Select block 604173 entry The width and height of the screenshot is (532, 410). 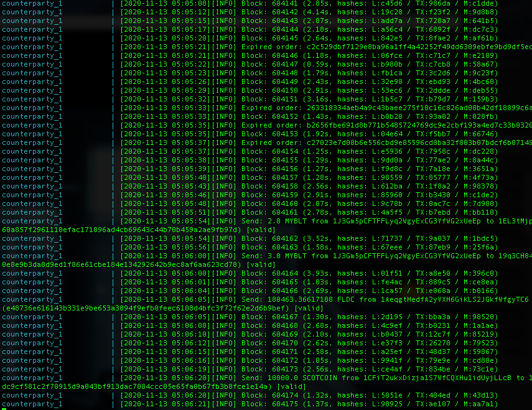pyautogui.click(x=250, y=370)
